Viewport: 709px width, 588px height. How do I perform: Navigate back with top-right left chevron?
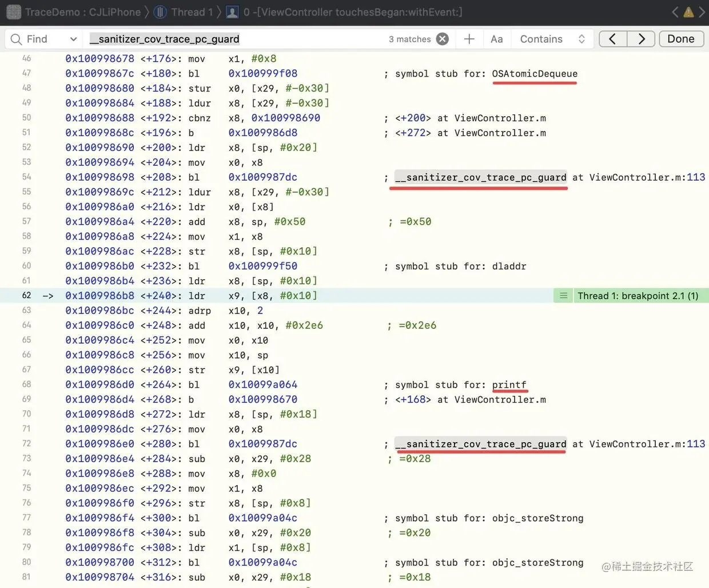pyautogui.click(x=675, y=12)
